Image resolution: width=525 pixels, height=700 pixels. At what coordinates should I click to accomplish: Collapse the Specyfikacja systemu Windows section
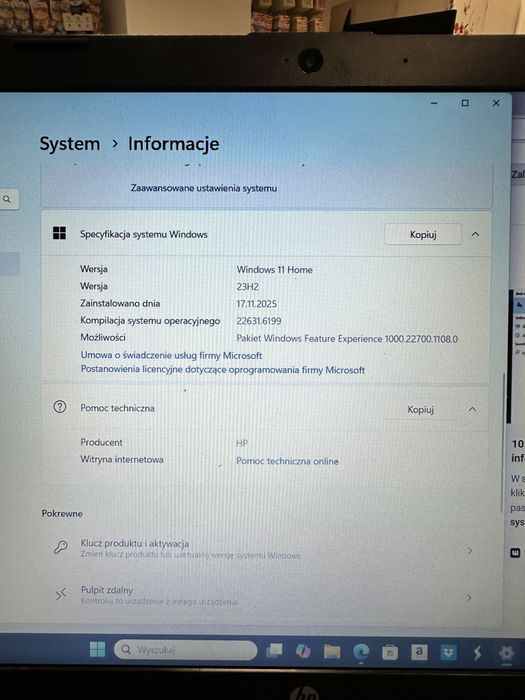click(x=475, y=234)
